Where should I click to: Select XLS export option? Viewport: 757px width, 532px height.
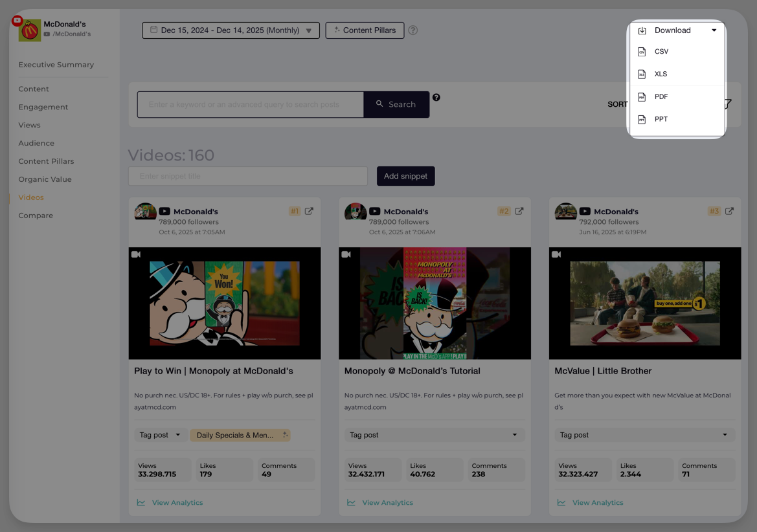click(x=661, y=74)
